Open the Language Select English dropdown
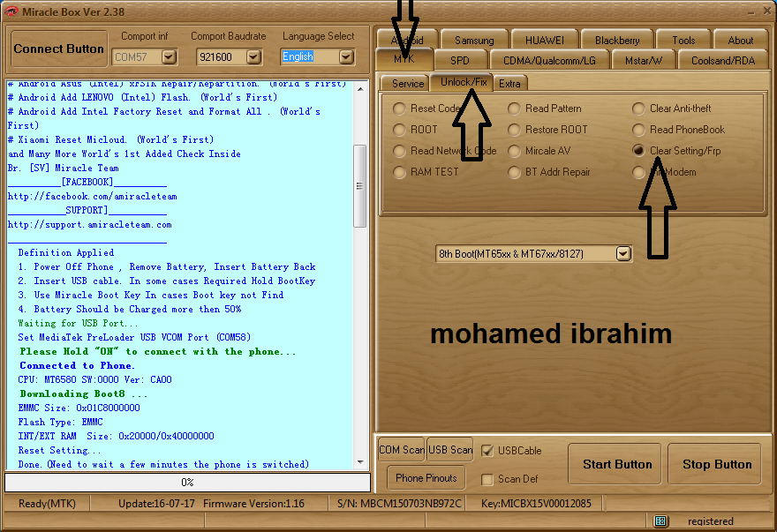 346,57
